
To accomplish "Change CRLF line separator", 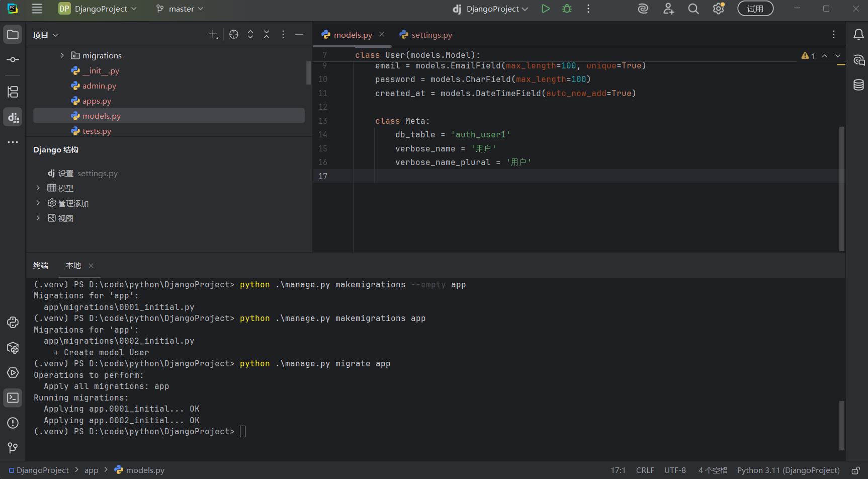I will point(645,470).
